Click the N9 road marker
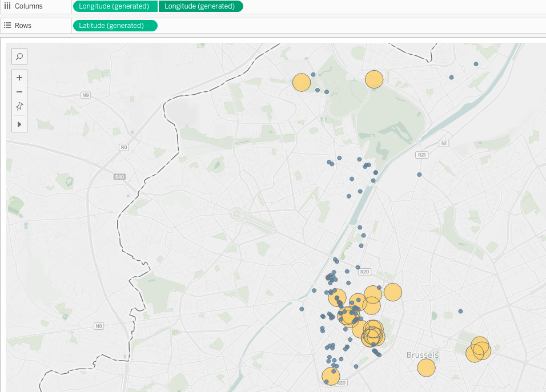The height and width of the screenshot is (392, 546). point(86,95)
